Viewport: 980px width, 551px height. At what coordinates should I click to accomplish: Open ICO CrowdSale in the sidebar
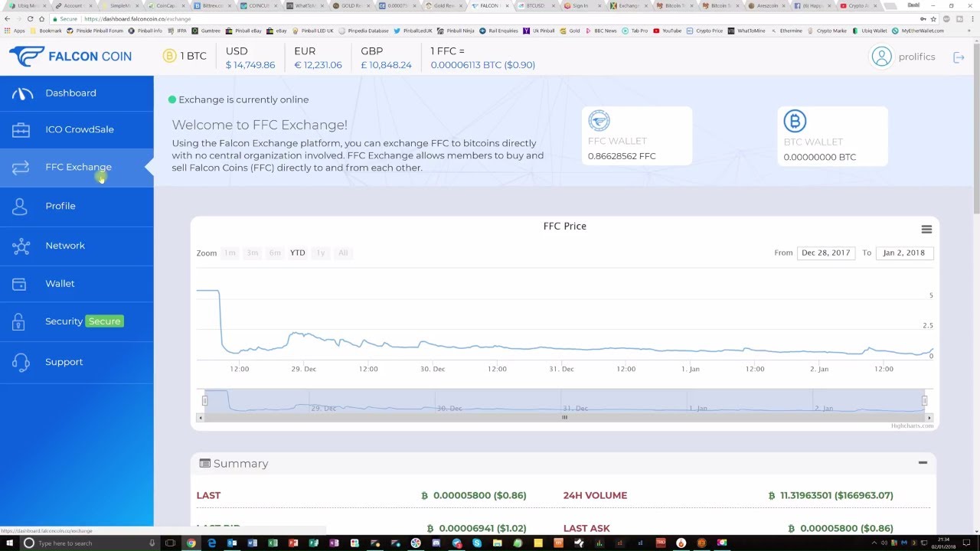click(x=77, y=129)
